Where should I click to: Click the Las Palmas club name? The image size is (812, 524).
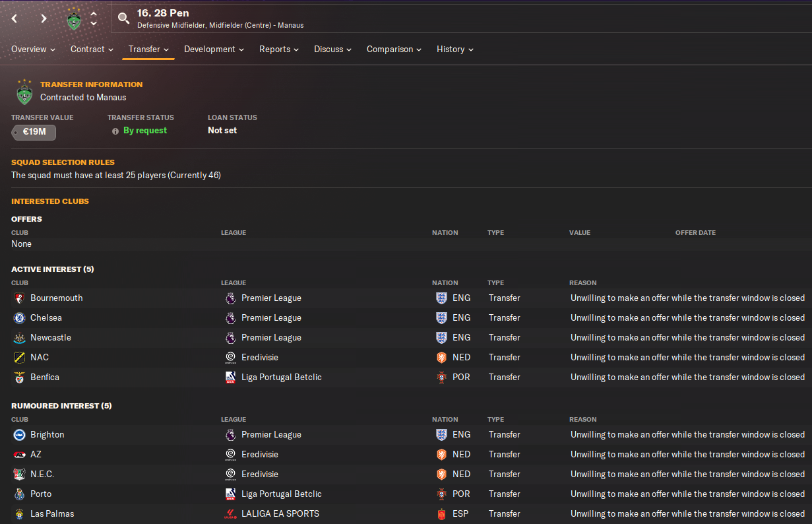coord(52,514)
